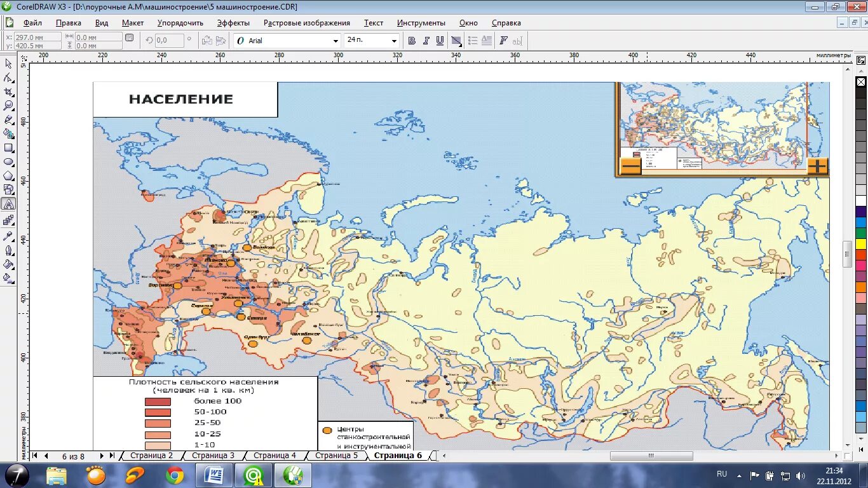Go to last page arrow

pyautogui.click(x=112, y=456)
